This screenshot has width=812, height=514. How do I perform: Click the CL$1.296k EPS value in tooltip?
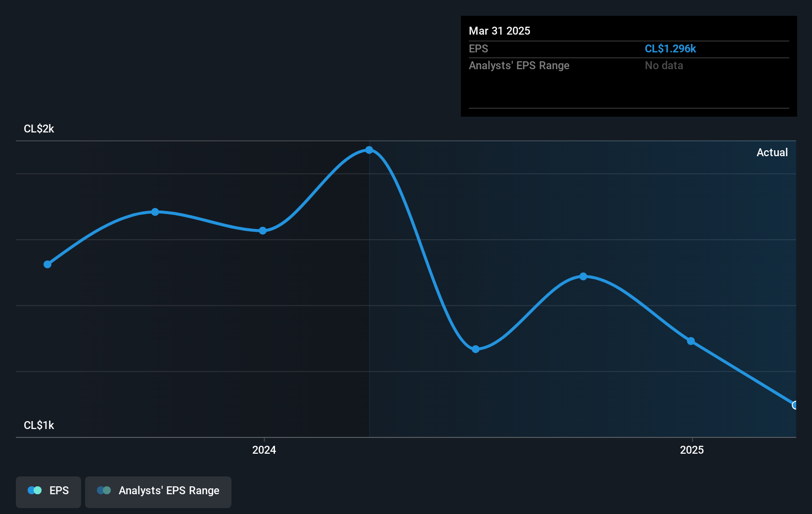(x=670, y=49)
